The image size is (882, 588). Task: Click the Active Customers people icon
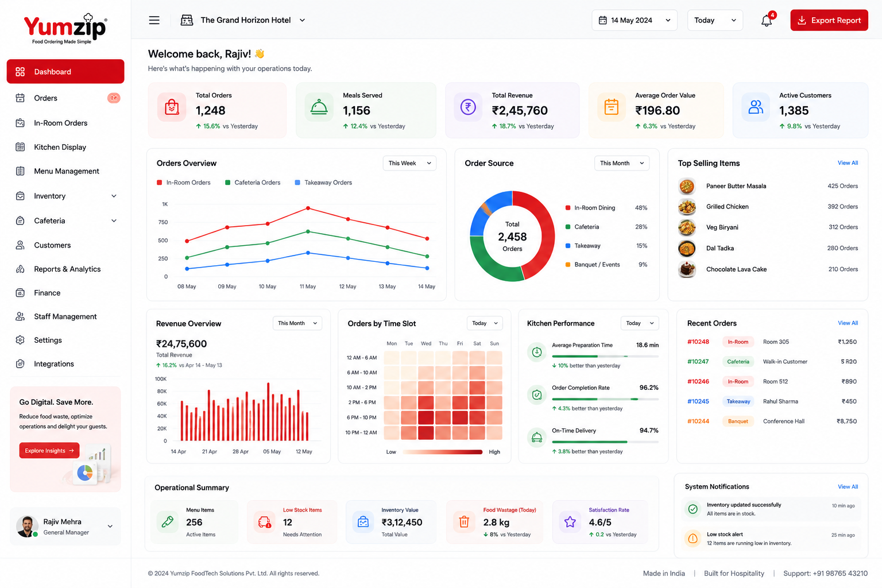756,107
